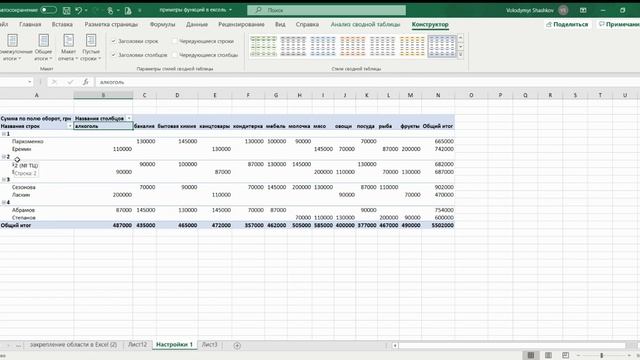
Task: Open the Undo history dropdown arrow
Action: (x=86, y=10)
